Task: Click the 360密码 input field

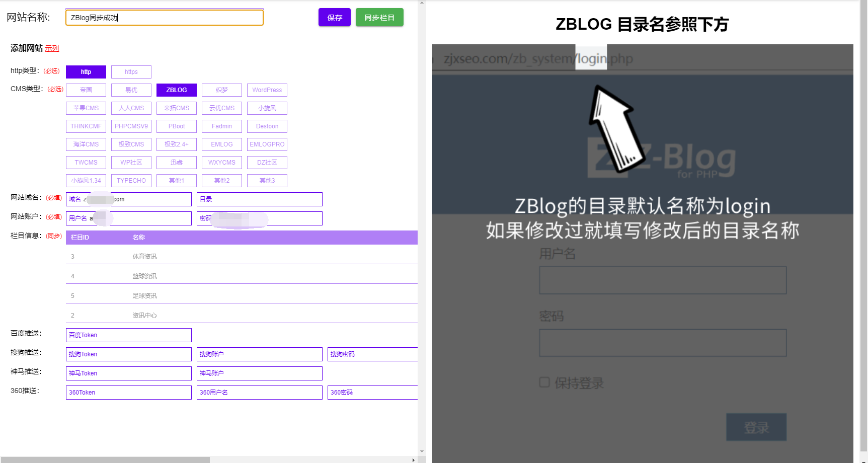Action: click(373, 393)
